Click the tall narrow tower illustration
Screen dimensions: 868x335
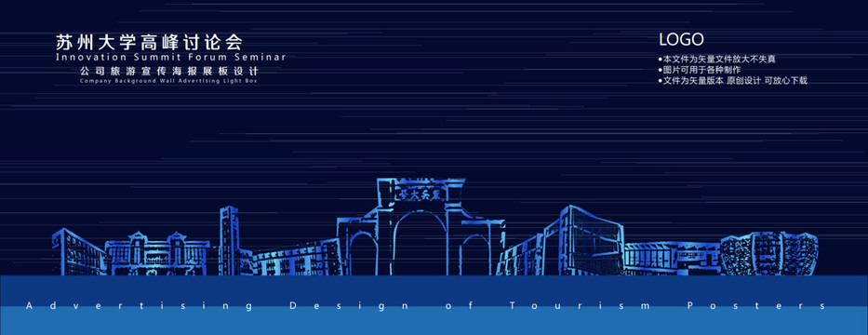tap(229, 240)
